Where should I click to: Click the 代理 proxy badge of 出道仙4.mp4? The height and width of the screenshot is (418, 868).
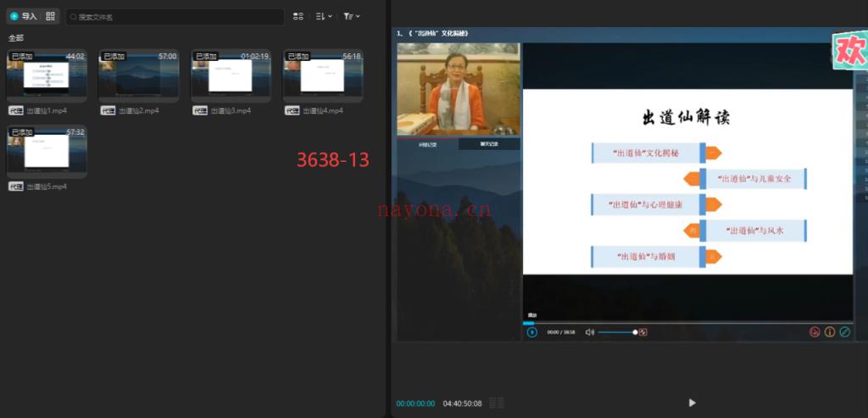pos(292,111)
